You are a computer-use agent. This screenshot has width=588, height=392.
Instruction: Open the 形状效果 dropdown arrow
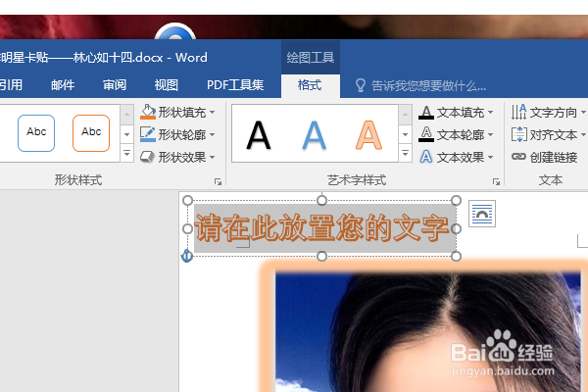pos(213,157)
